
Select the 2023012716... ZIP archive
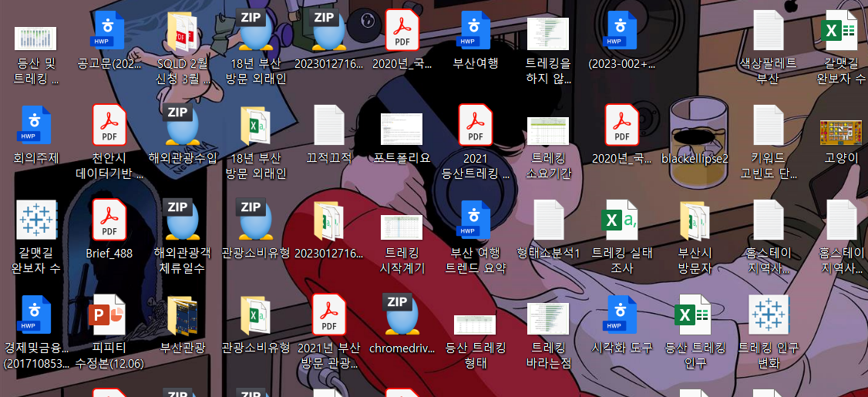click(x=329, y=31)
